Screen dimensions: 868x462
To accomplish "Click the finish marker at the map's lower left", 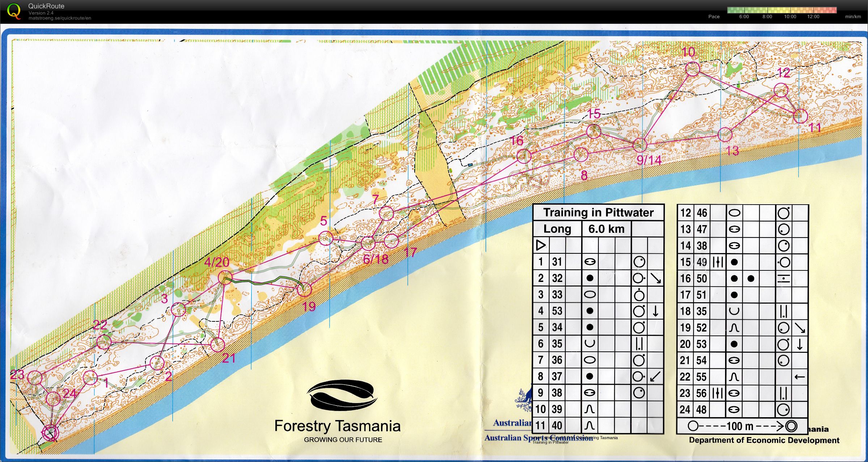I will (51, 433).
